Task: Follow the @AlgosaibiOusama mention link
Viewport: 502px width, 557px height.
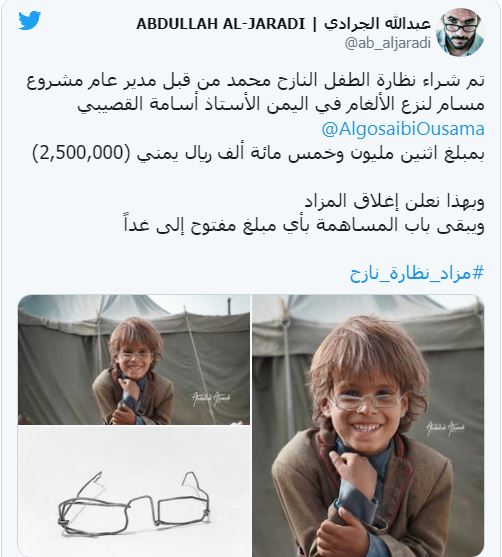Action: coord(403,129)
